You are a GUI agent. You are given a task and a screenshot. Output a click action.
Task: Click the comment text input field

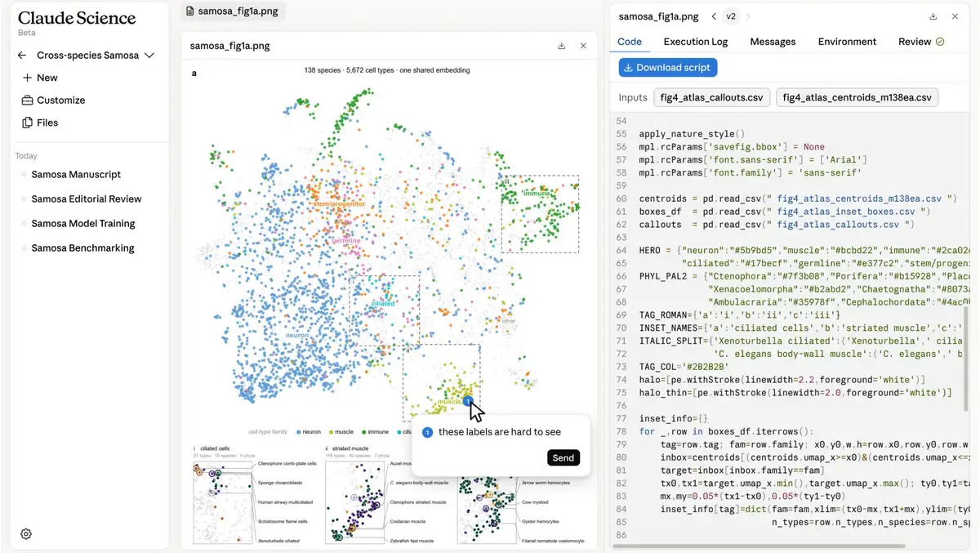tap(500, 432)
